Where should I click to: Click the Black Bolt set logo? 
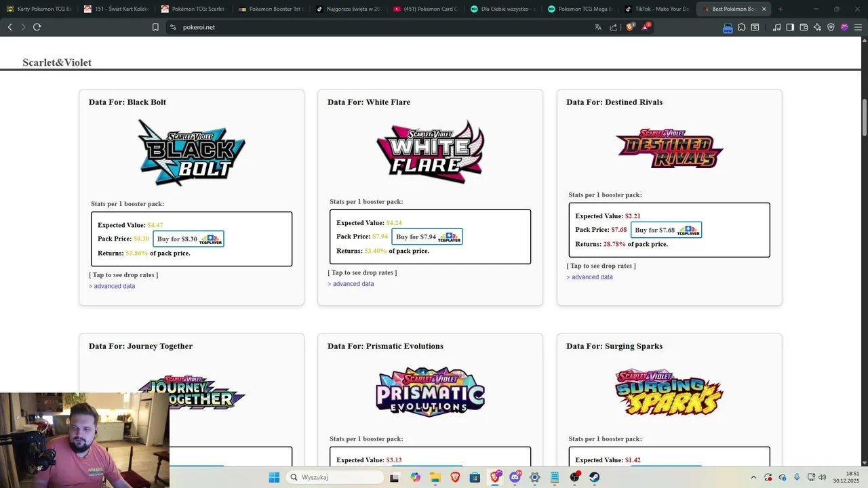pyautogui.click(x=191, y=152)
